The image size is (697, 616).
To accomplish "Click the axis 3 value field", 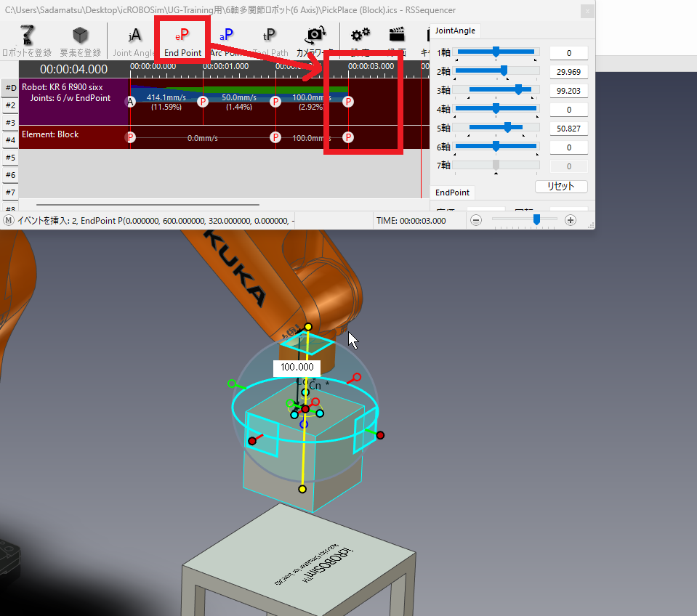I will 568,91.
